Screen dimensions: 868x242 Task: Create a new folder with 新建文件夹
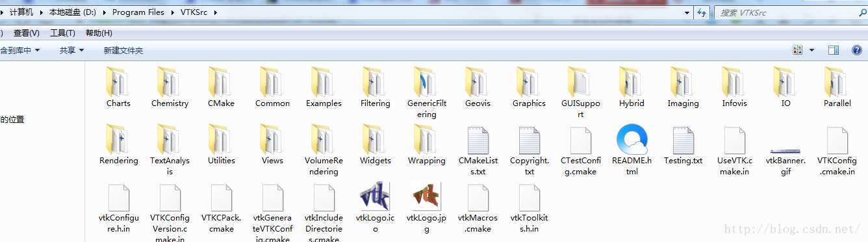123,50
